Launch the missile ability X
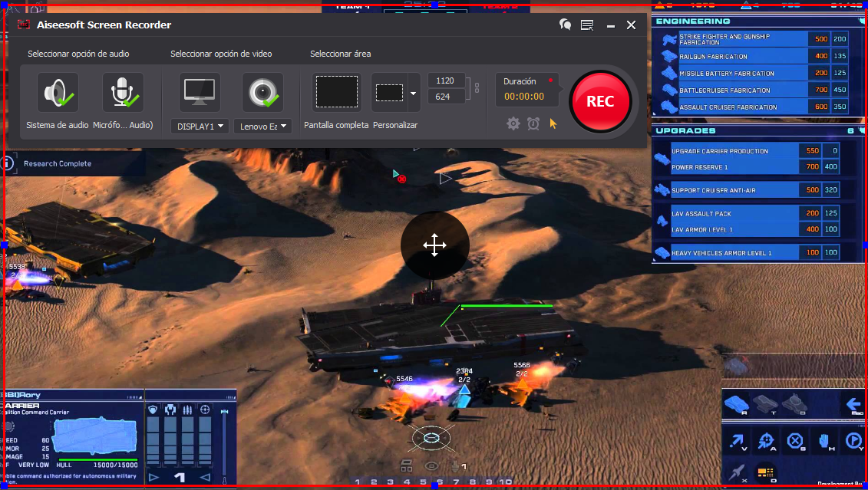The image size is (868, 490). pos(737,472)
